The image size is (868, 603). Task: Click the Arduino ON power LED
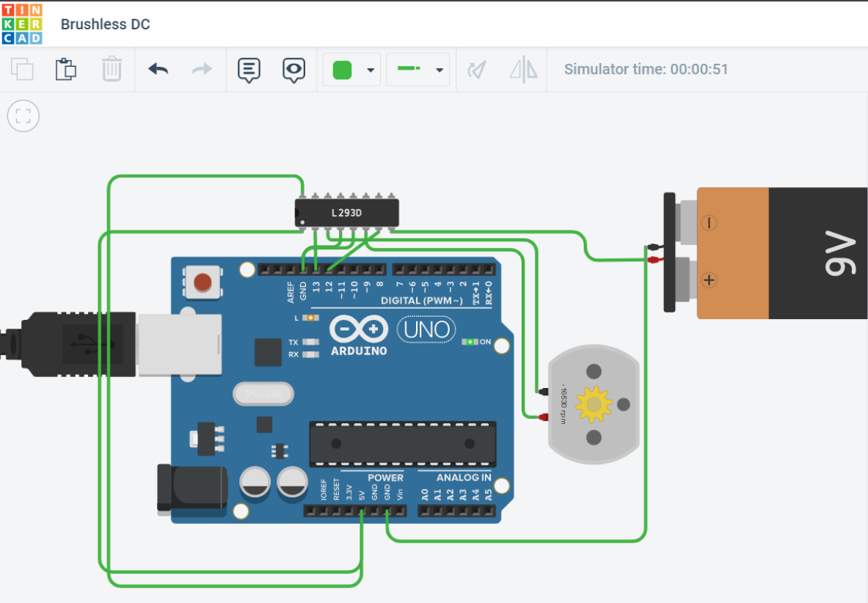point(470,342)
